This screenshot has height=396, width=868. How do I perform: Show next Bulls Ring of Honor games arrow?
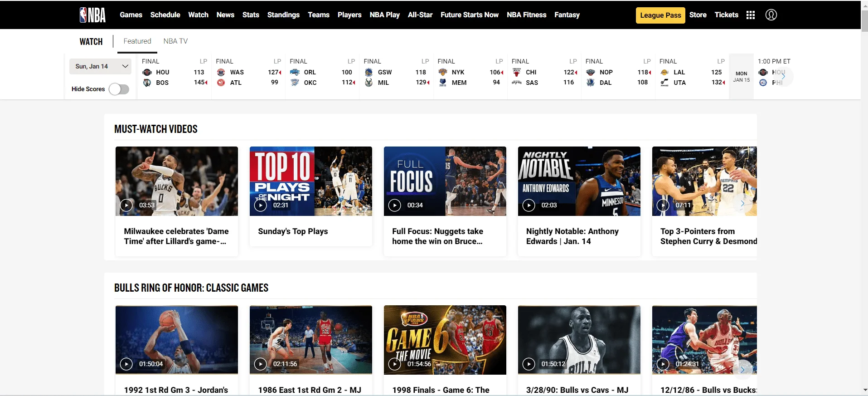(x=742, y=370)
